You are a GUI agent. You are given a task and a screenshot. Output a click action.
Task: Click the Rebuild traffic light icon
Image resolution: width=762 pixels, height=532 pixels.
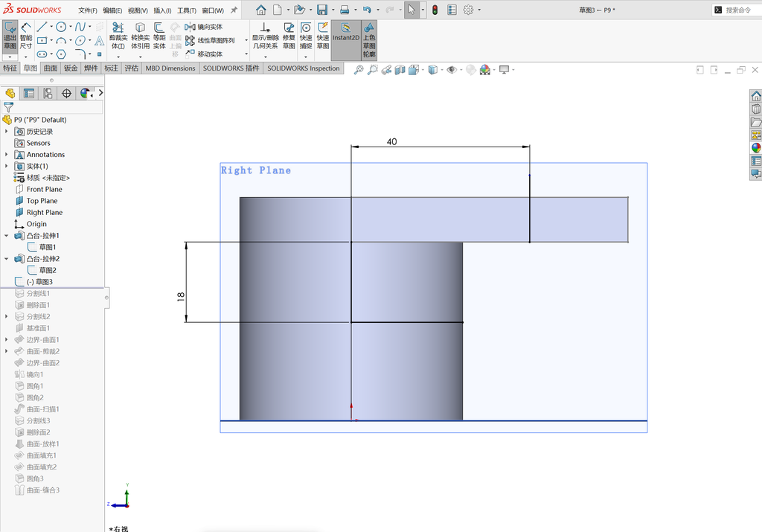435,10
